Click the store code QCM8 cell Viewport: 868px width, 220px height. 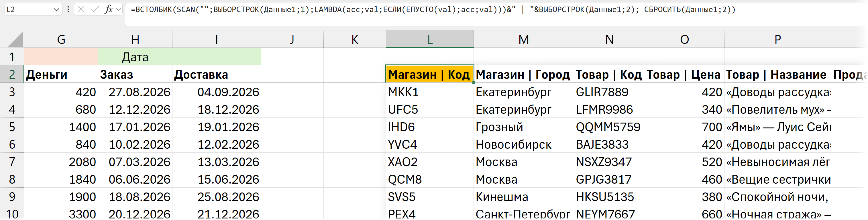(430, 179)
